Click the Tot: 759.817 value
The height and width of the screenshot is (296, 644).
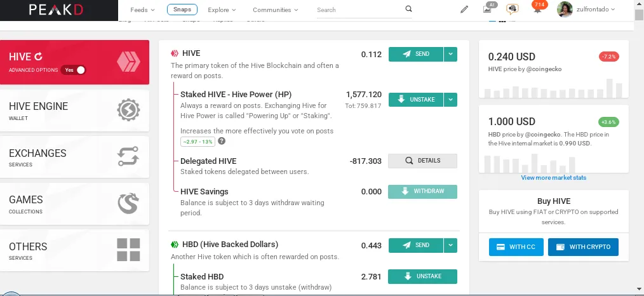coord(363,105)
